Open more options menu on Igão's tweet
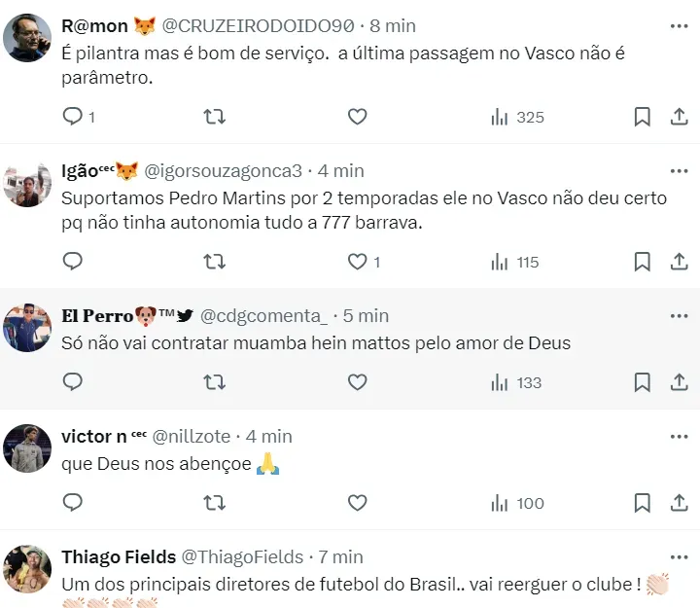The height and width of the screenshot is (608, 700). [679, 171]
